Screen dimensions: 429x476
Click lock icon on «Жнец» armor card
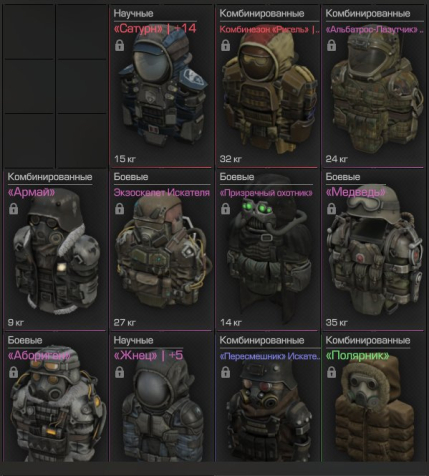tap(119, 372)
